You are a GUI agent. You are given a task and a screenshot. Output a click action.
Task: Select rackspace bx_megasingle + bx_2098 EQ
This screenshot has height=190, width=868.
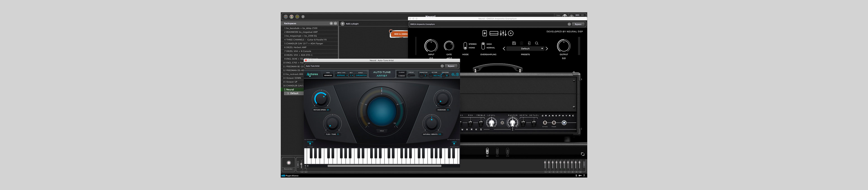point(310,36)
